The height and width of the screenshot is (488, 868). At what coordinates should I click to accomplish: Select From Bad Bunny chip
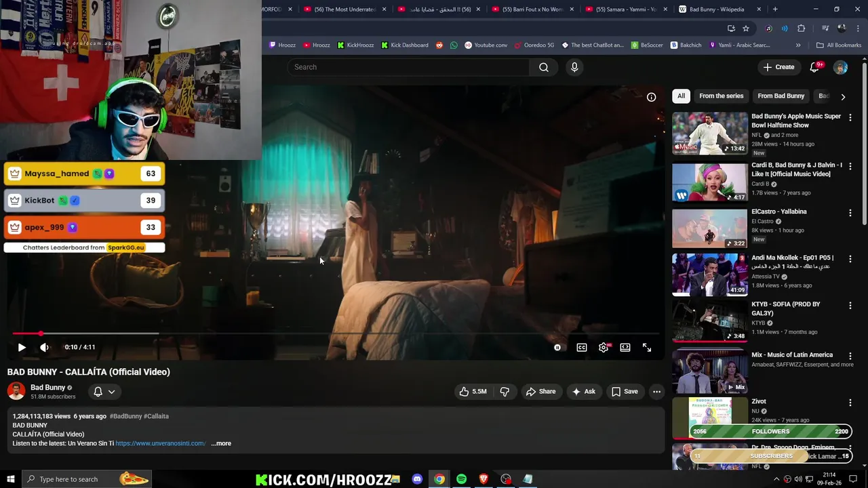point(781,96)
